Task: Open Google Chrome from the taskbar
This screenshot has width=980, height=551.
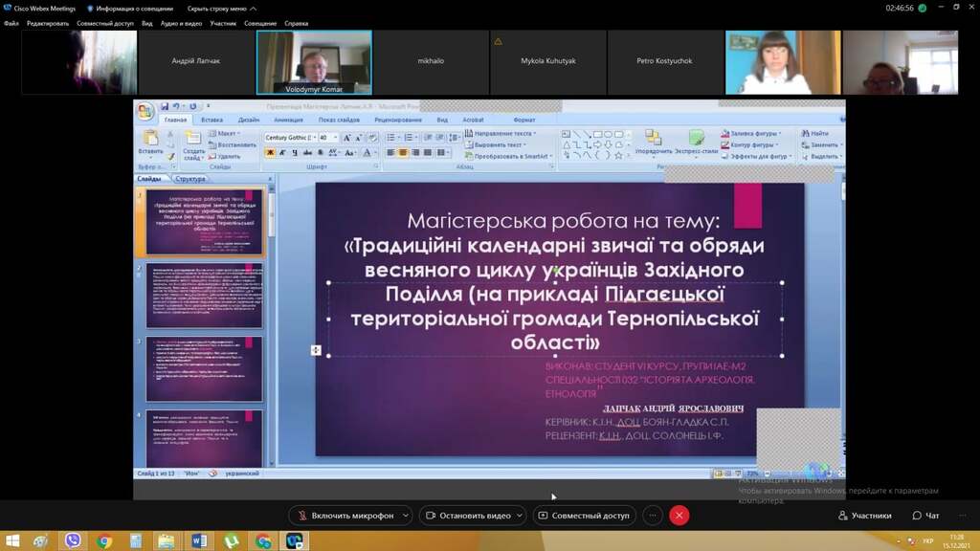Action: coord(104,541)
